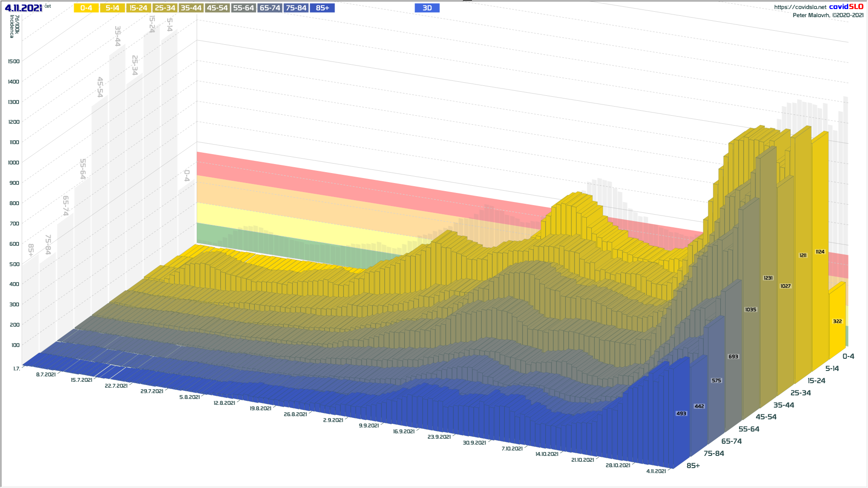Toggle the 65-74 age group series
868x488 pixels.
pos(270,8)
